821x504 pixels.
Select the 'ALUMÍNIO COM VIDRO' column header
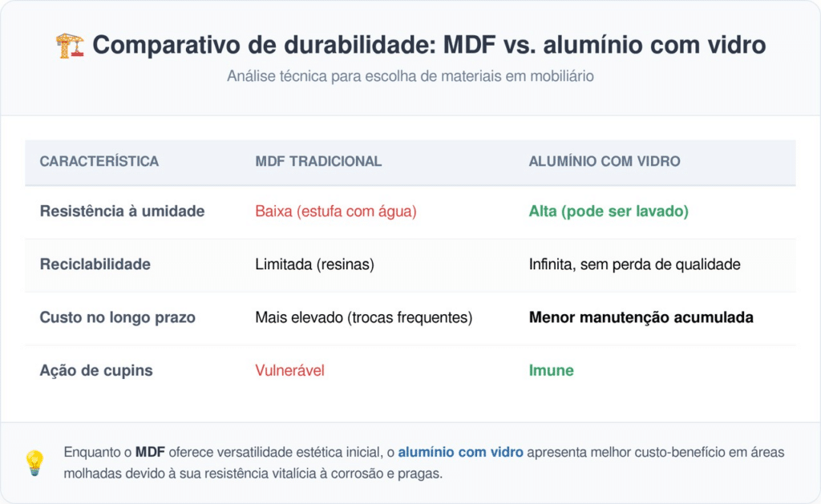click(605, 161)
